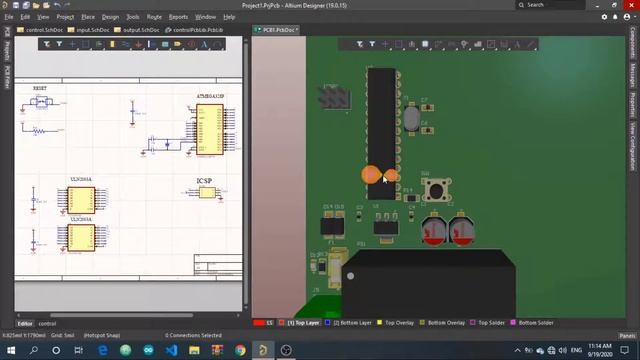Image resolution: width=640 pixels, height=360 pixels.
Task: Open the Reports menu
Action: 178,17
